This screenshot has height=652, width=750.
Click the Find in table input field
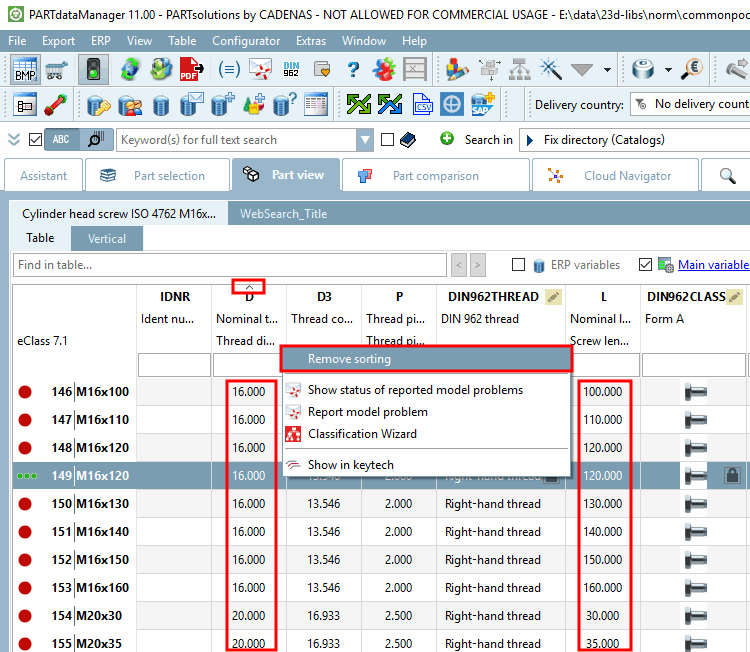click(x=230, y=265)
